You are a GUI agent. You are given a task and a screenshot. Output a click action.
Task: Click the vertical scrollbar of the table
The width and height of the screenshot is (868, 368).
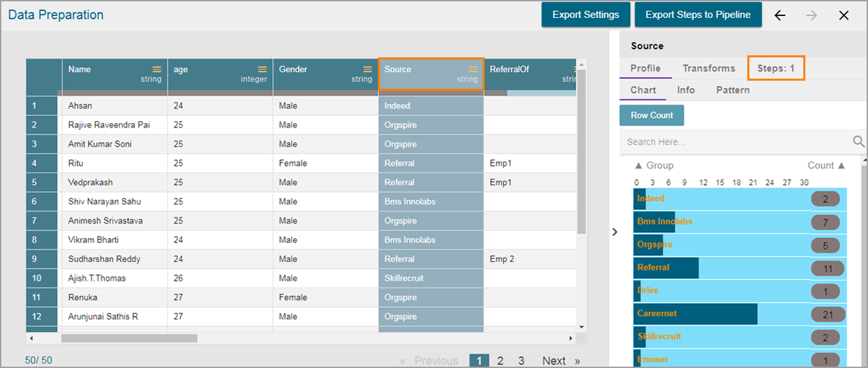(581, 151)
